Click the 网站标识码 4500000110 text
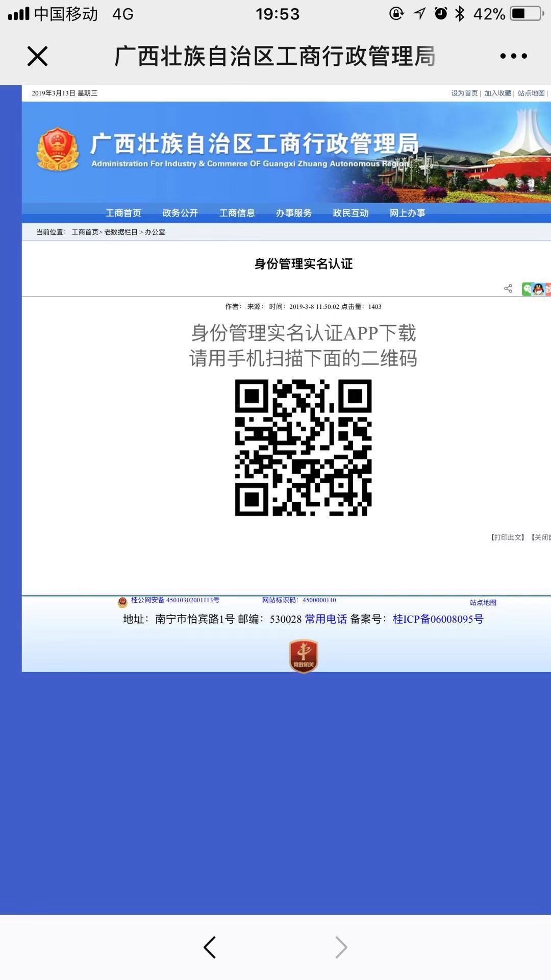Image resolution: width=551 pixels, height=980 pixels. (x=299, y=600)
